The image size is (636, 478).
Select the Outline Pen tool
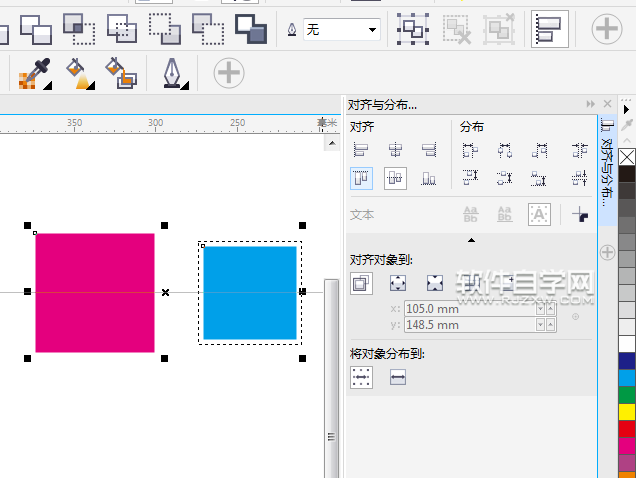tap(176, 73)
